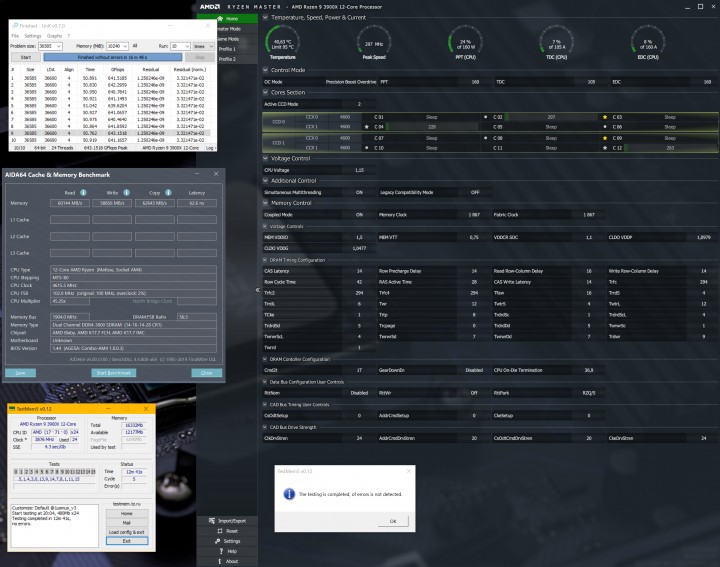Click the AMD logo in Ryzen Master title bar
This screenshot has width=720, height=567.
click(x=210, y=7)
